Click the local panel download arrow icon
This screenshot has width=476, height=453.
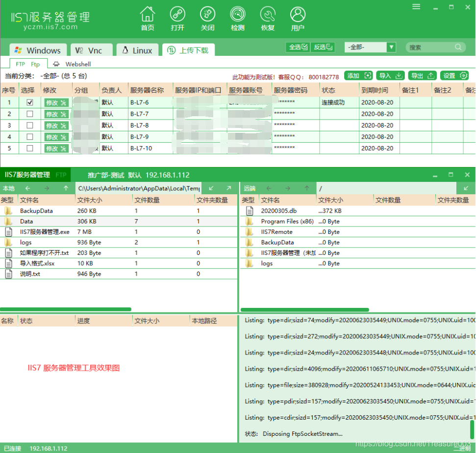(211, 188)
